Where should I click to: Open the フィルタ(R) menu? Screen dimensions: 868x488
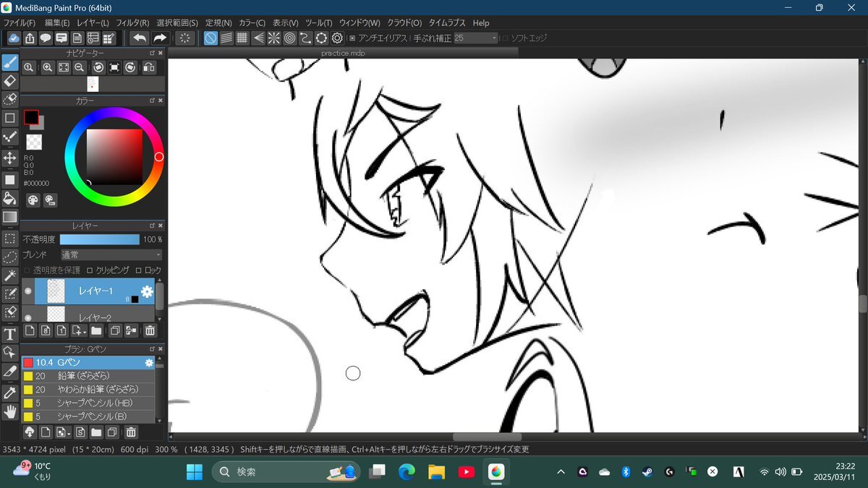[132, 23]
